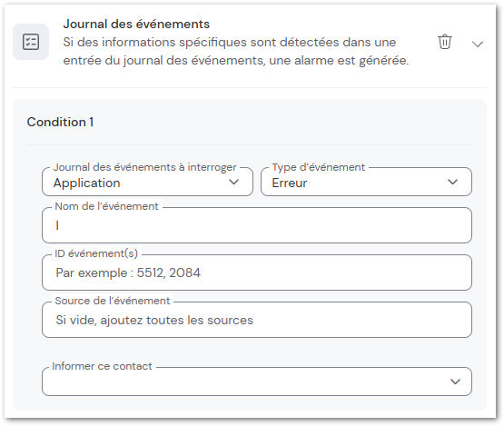The height and width of the screenshot is (426, 504).
Task: Select the selected value Erreur
Action: point(290,183)
